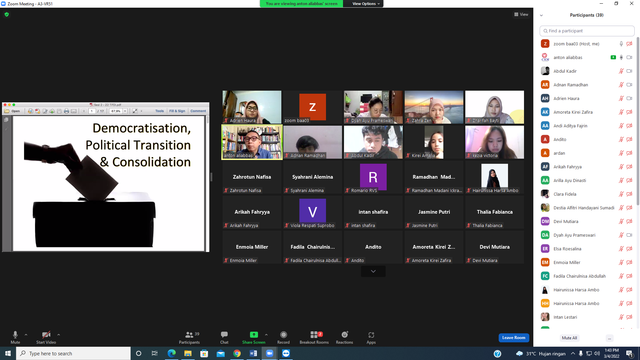Select Adrien Haura video tile
The width and height of the screenshot is (640, 360).
(252, 107)
